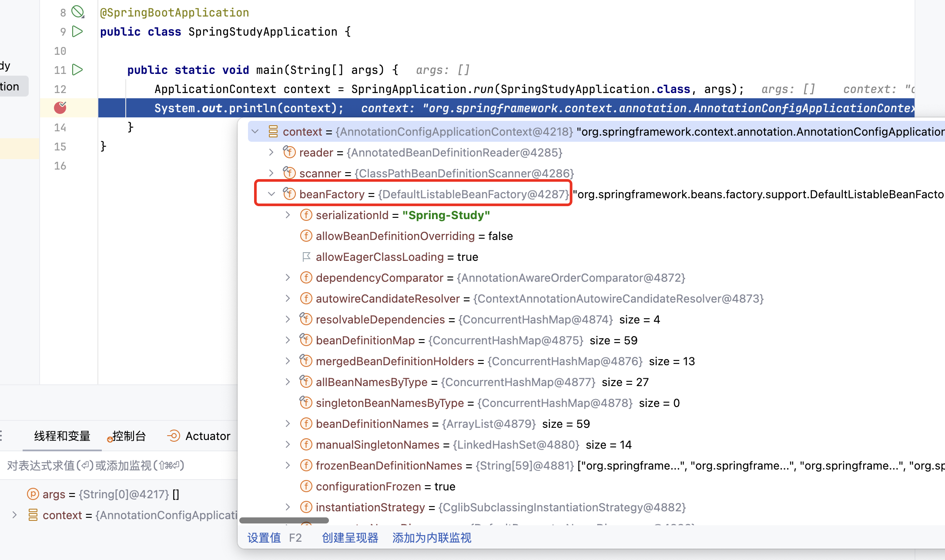
Task: Click the field icon next to beanDefinitionMap
Action: coord(306,340)
